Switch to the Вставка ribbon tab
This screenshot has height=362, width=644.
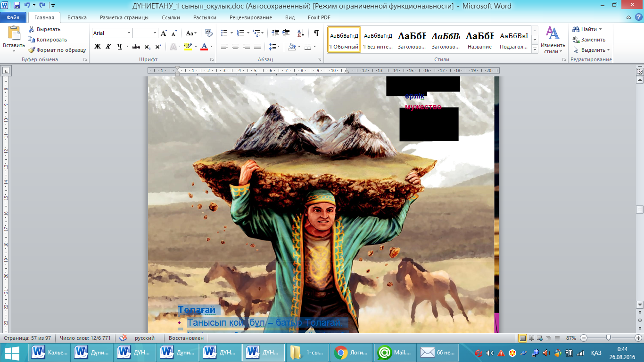(x=77, y=17)
